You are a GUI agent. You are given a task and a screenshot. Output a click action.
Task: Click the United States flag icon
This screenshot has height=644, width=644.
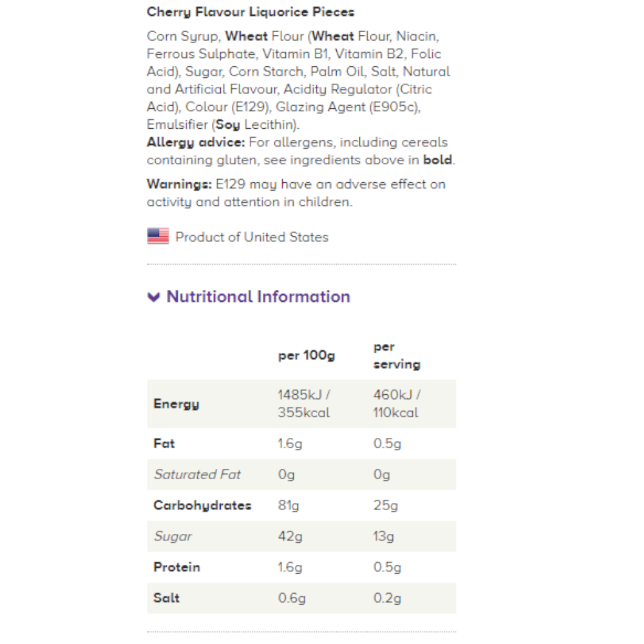(158, 236)
